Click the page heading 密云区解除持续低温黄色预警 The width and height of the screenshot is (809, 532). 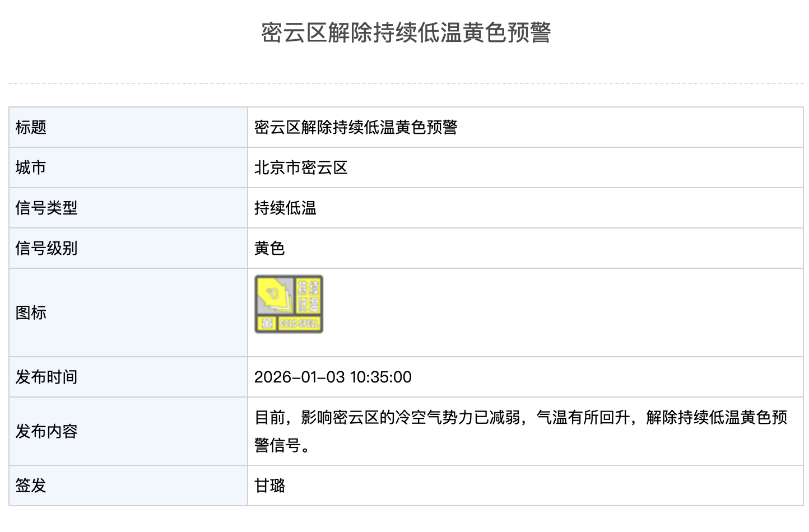click(x=406, y=32)
